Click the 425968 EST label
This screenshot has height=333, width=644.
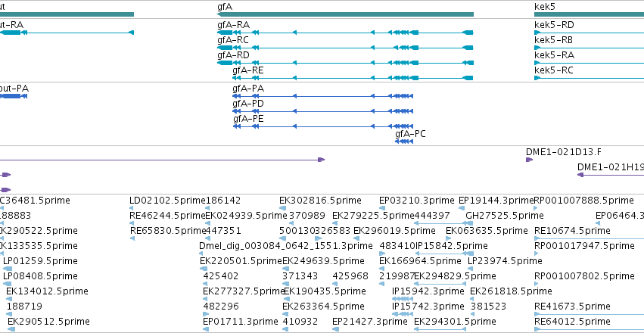[350, 276]
